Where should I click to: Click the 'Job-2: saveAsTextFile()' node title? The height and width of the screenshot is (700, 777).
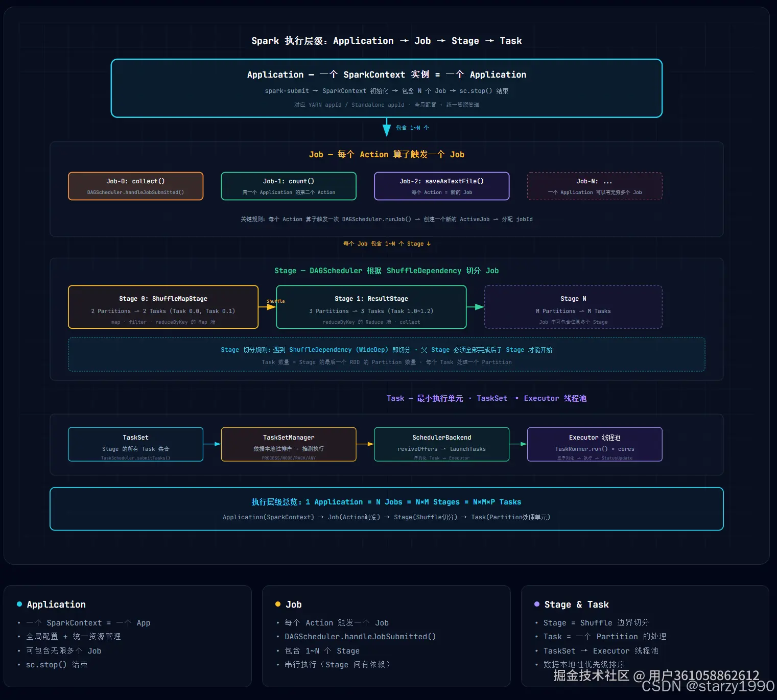pyautogui.click(x=442, y=181)
